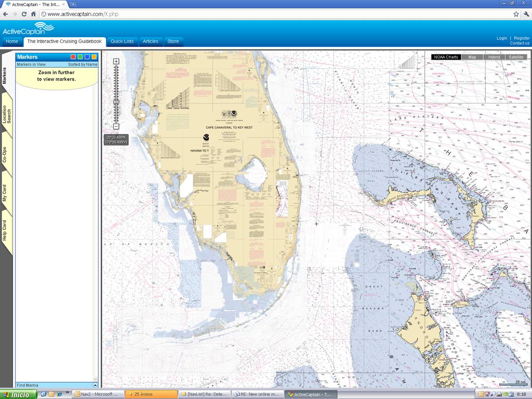Toggle the blue marker filter square
This screenshot has height=399, width=532.
point(87,57)
